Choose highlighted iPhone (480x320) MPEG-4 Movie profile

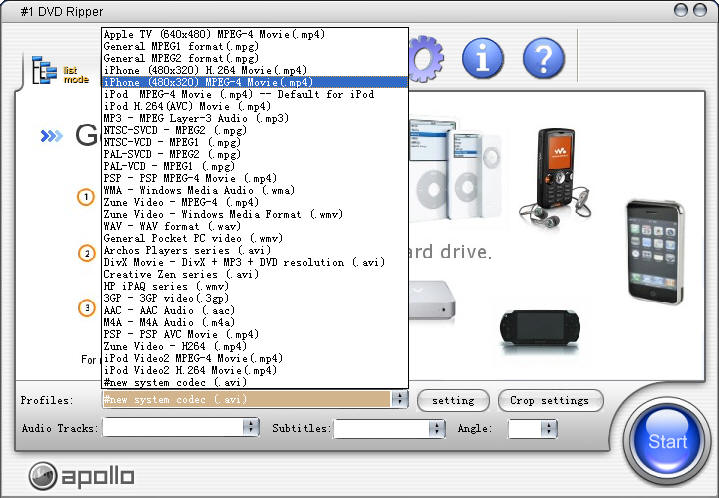click(254, 82)
